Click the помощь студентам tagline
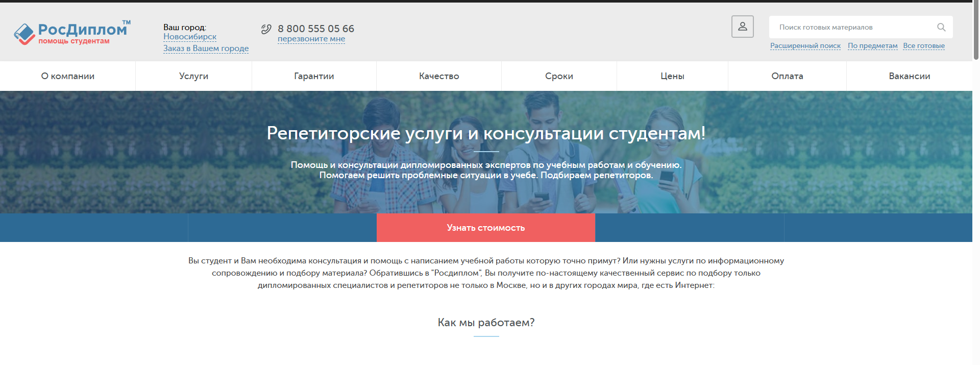Viewport: 980px width, 365px height. (x=74, y=41)
